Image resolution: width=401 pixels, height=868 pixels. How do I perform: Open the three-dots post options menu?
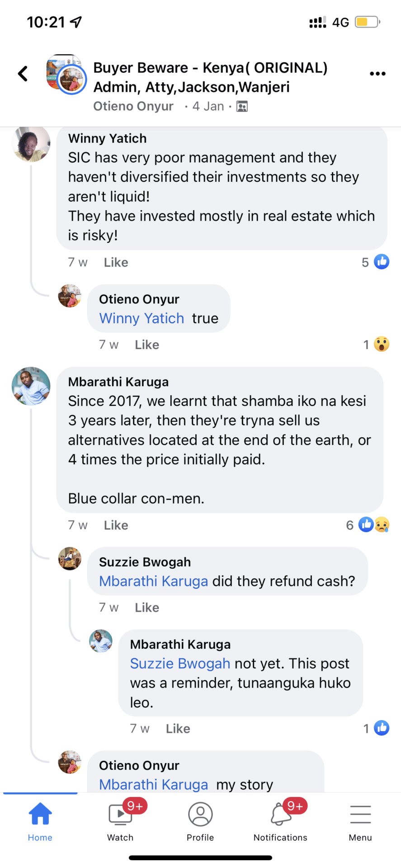pyautogui.click(x=377, y=74)
